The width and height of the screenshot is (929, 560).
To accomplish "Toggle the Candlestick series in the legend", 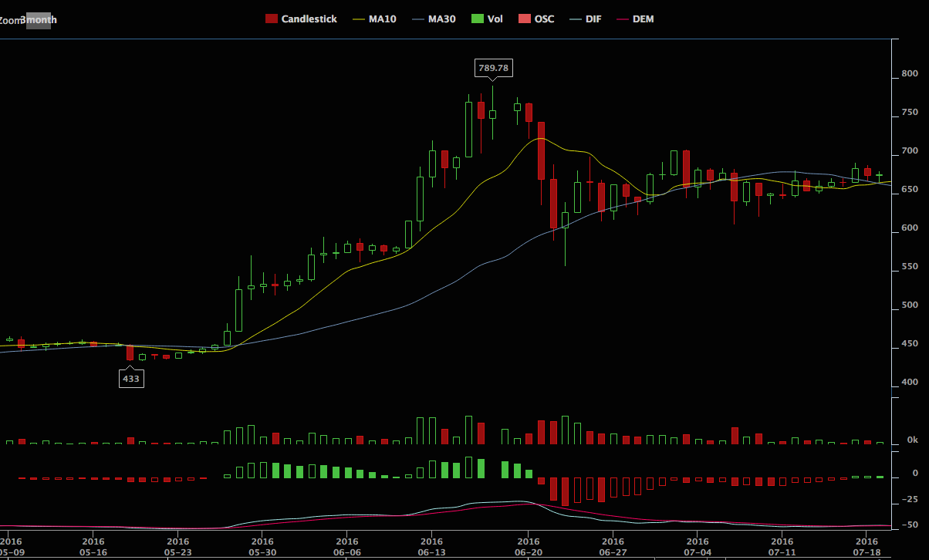I will click(301, 19).
